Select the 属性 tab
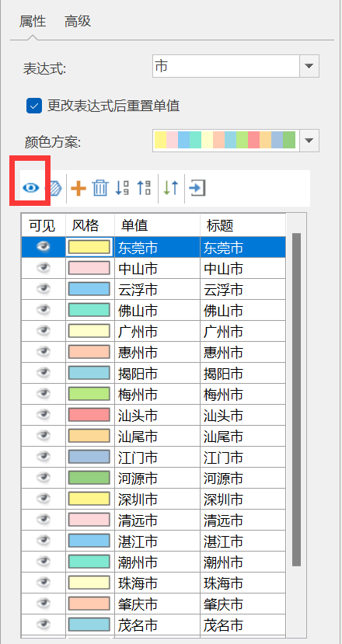This screenshot has height=644, width=342. tap(33, 21)
